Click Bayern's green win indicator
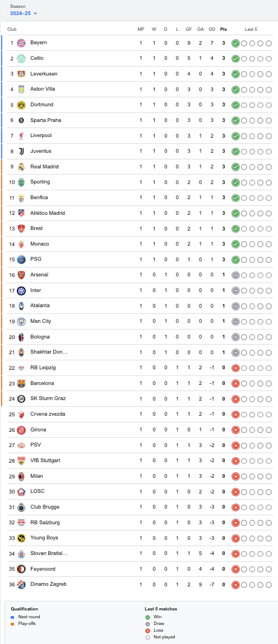The image size is (278, 644). point(235,43)
